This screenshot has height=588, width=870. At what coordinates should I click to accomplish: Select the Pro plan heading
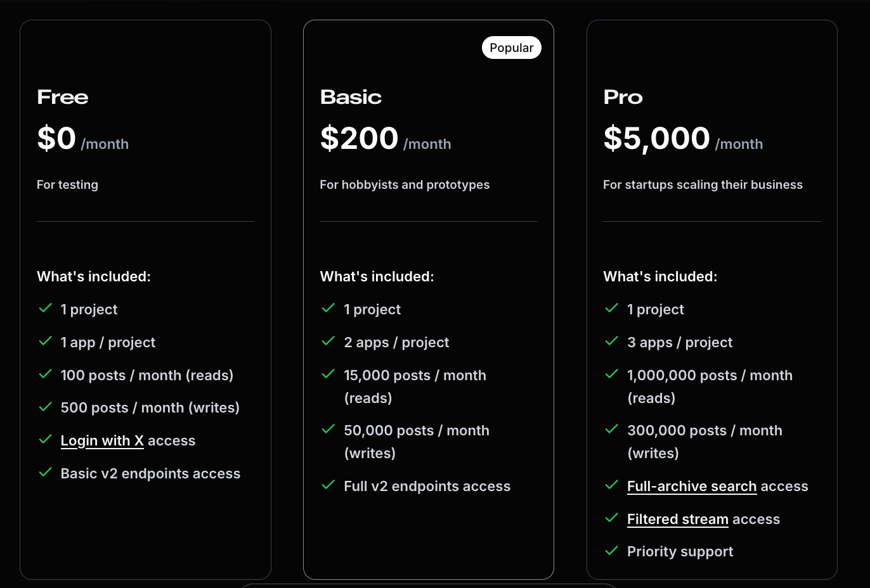[623, 97]
